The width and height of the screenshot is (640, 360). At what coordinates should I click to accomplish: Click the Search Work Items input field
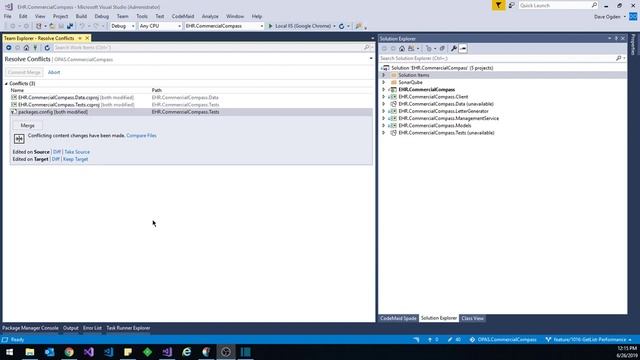click(x=208, y=48)
